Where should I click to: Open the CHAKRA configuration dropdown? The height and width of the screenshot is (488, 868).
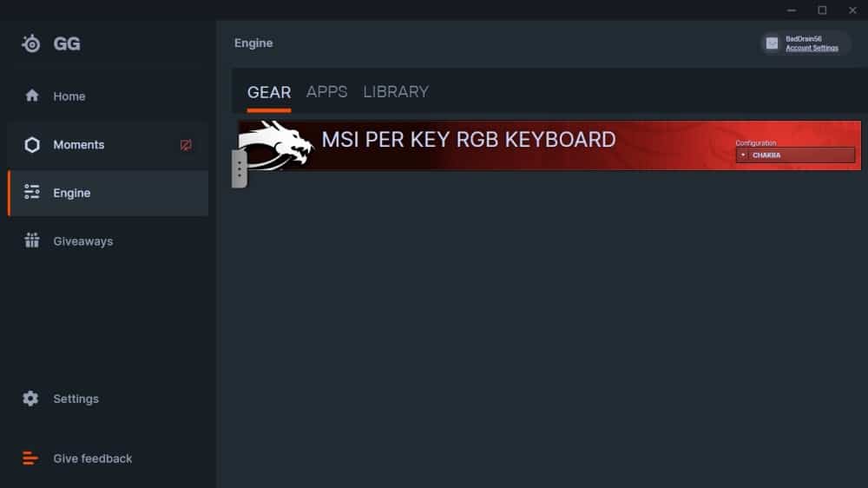coord(795,155)
